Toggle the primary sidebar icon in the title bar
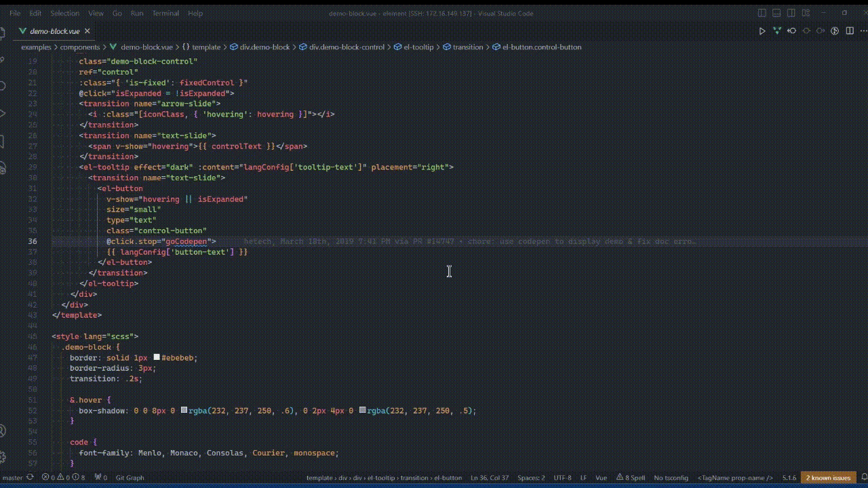Viewport: 868px width, 488px height. 762,12
